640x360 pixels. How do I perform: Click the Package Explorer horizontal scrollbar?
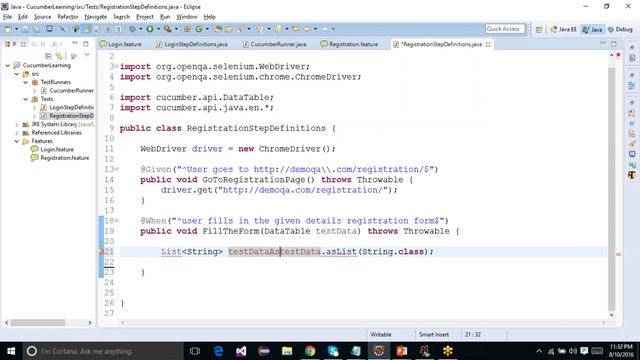click(38, 323)
